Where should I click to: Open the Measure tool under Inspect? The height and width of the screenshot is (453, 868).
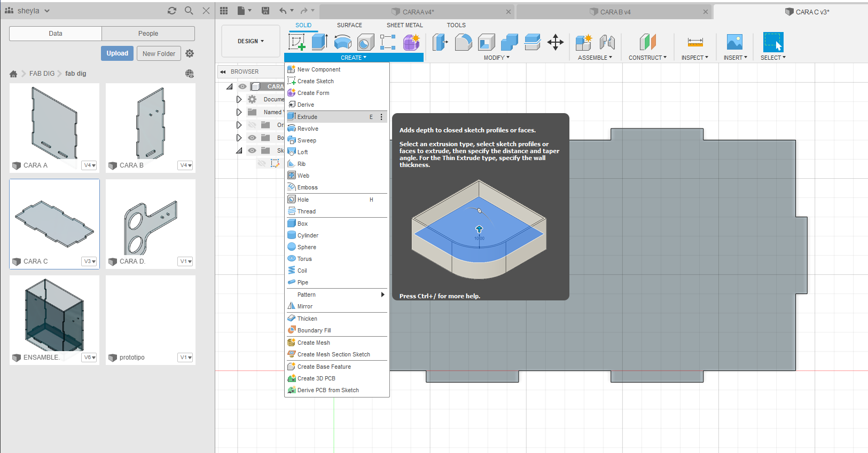[x=695, y=42]
